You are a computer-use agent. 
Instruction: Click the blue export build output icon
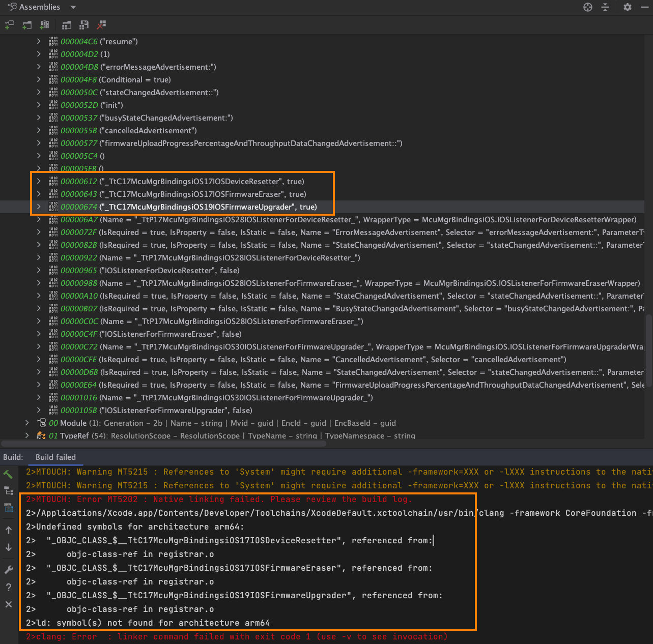9,508
